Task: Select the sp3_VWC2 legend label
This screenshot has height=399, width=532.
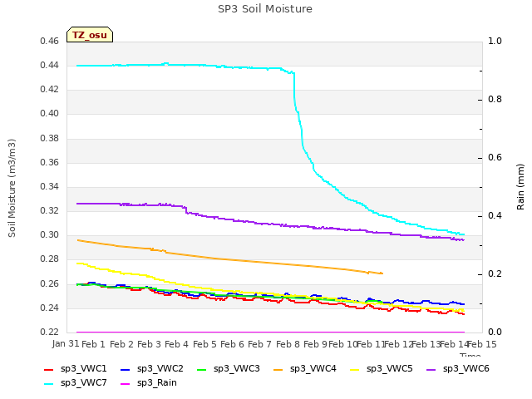Action: [x=160, y=369]
